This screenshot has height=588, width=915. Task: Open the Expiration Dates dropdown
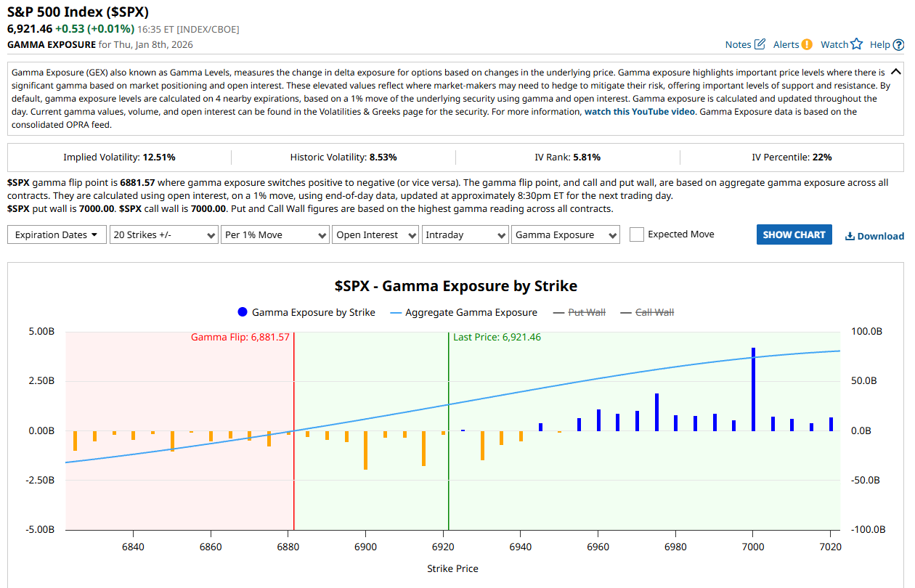(57, 234)
